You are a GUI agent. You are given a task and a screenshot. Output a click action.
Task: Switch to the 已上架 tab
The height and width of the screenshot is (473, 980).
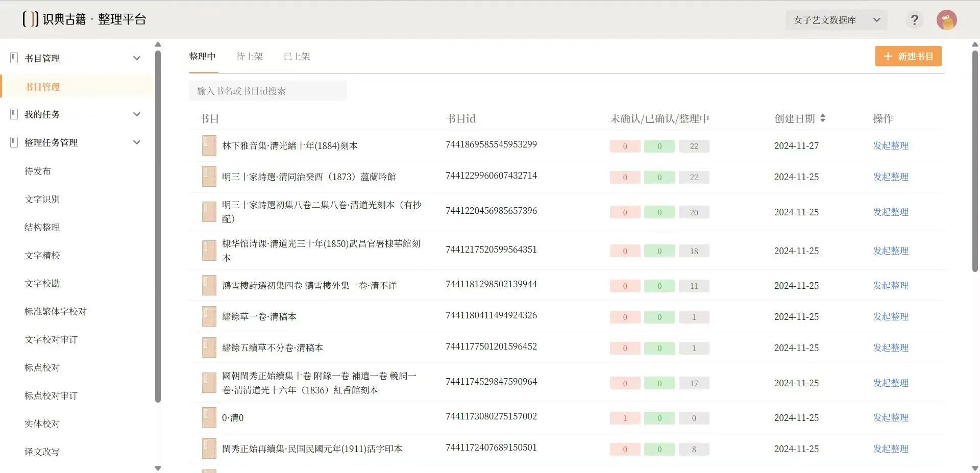coord(297,57)
